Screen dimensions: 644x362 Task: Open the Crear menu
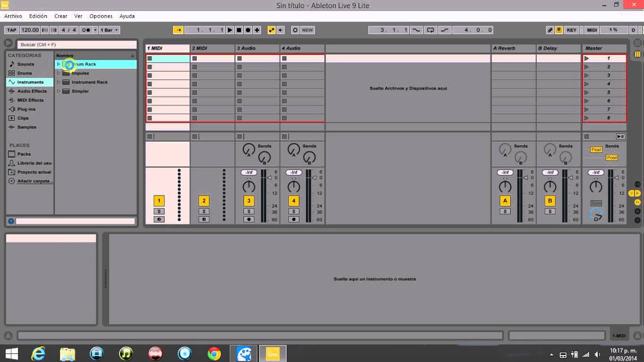tap(61, 16)
